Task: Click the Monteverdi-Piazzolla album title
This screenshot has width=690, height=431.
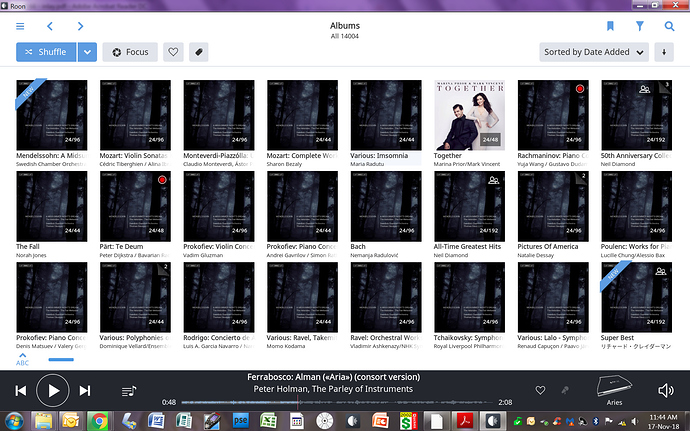Action: click(x=219, y=155)
